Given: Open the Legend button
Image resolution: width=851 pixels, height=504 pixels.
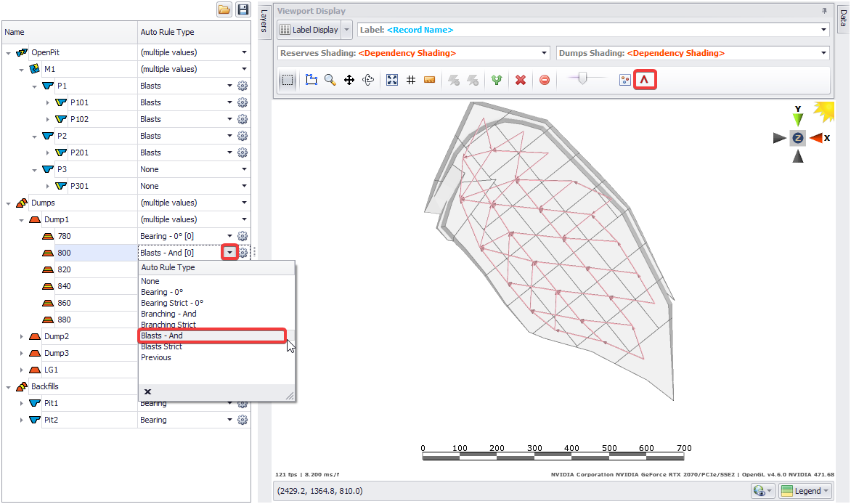Looking at the screenshot, I should tap(805, 491).
